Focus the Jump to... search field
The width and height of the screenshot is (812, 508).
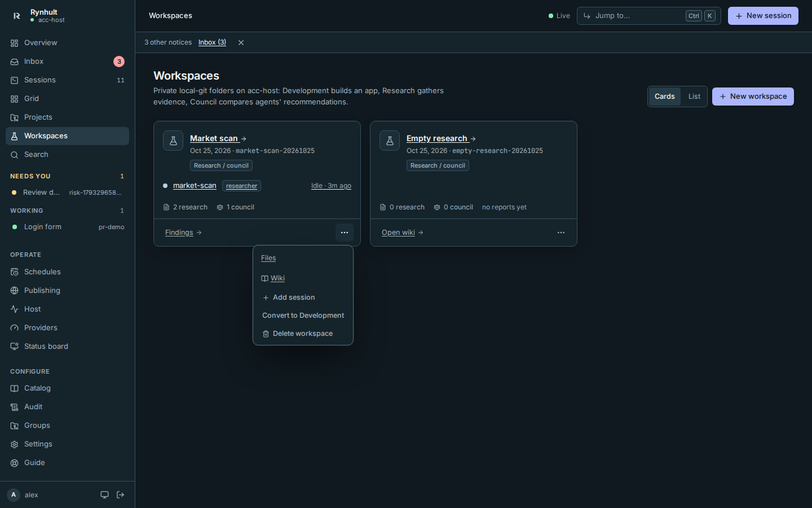[648, 16]
